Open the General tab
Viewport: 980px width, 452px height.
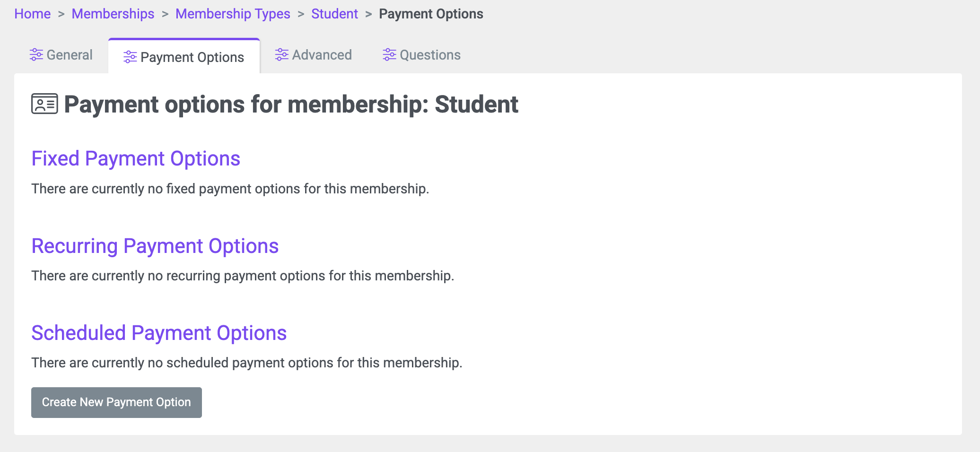(61, 55)
